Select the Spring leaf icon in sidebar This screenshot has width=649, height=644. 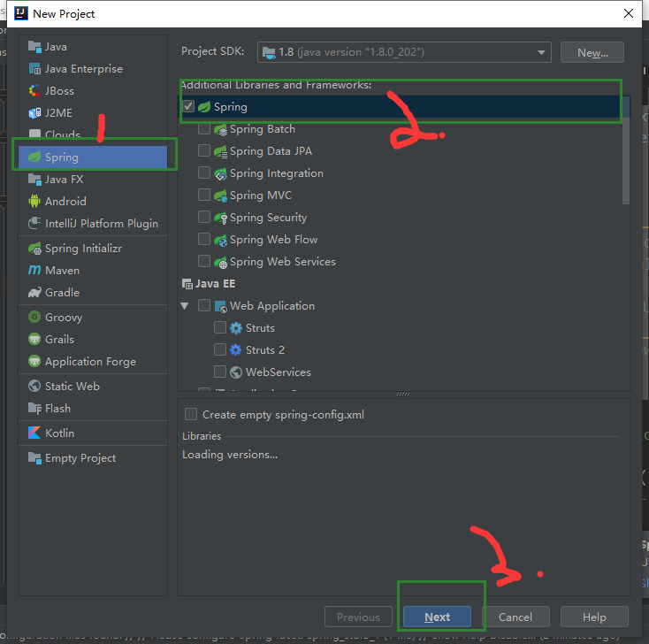34,157
